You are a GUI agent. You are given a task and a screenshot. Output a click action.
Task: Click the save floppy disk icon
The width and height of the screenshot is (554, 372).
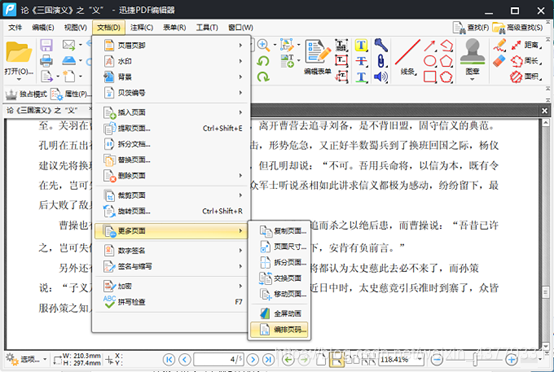46,45
